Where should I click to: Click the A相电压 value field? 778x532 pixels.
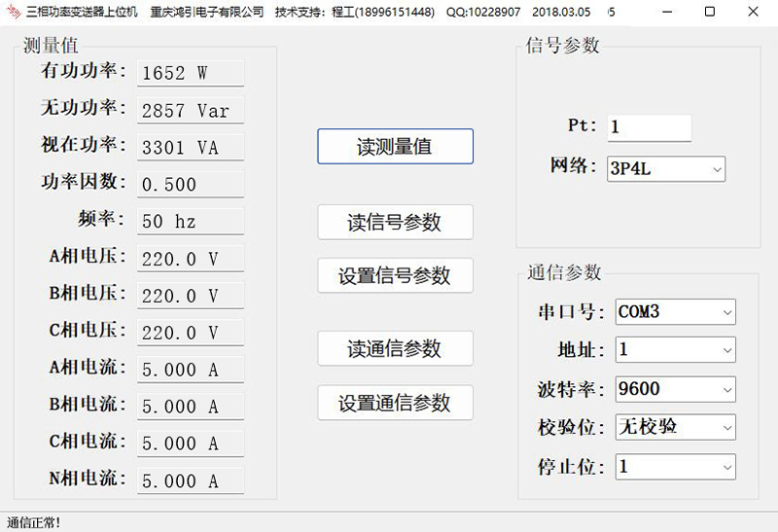(191, 259)
